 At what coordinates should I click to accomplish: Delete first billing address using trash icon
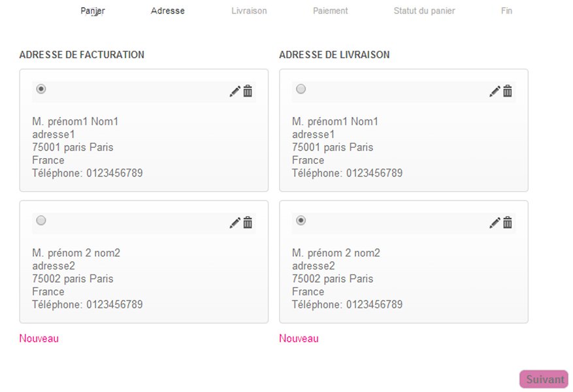(x=248, y=91)
